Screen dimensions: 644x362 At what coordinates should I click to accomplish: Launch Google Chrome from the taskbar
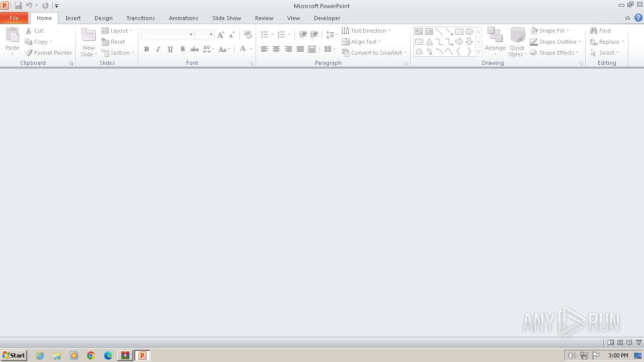coord(91,355)
